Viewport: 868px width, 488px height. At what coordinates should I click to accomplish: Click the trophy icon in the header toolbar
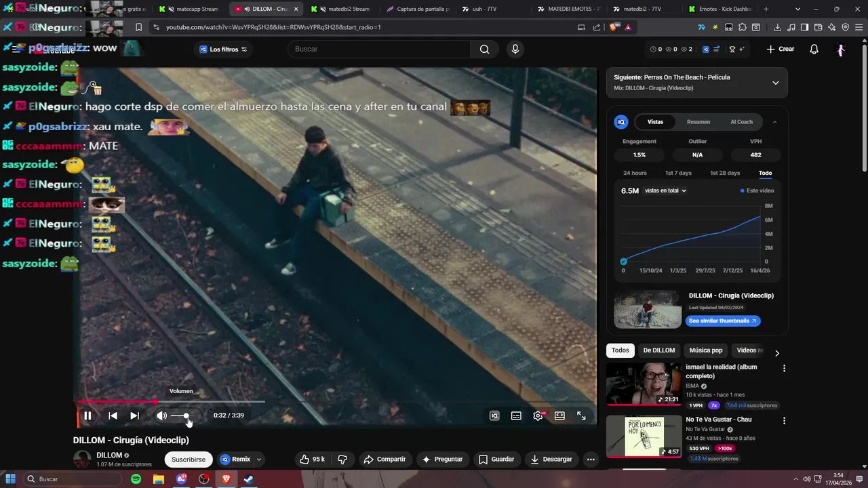click(732, 49)
